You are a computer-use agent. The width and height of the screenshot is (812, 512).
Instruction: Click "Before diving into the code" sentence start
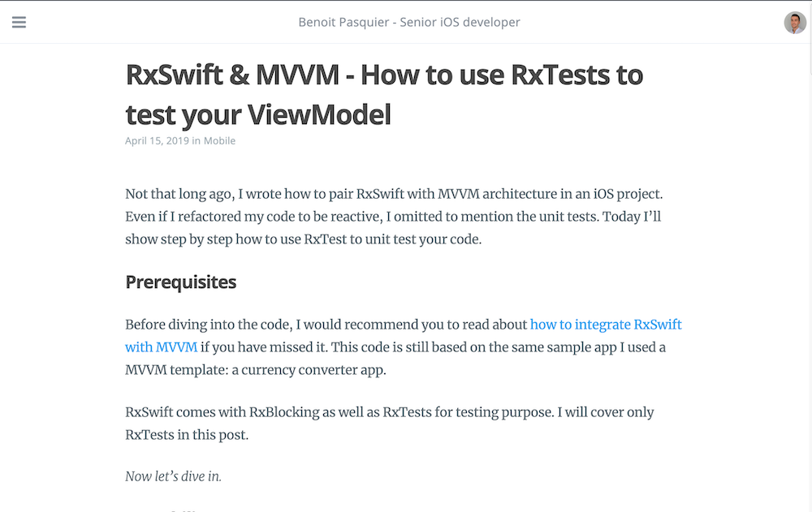click(x=207, y=325)
